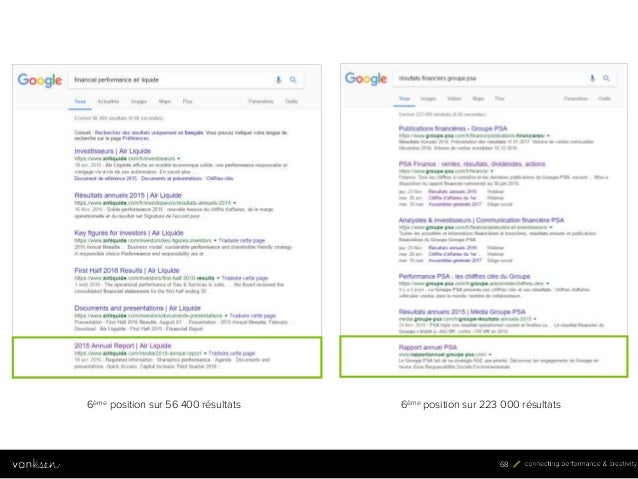Click the microphone icon in the groupe PSA search box
Viewport: 638px width, 479px height.
tap(592, 78)
